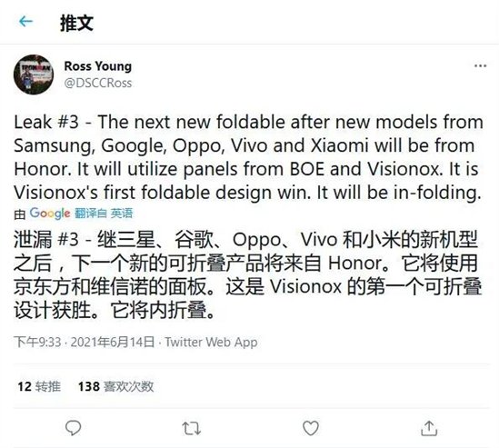Click the reply speech bubble icon
Viewport: 499px width, 448px height.
tap(74, 428)
